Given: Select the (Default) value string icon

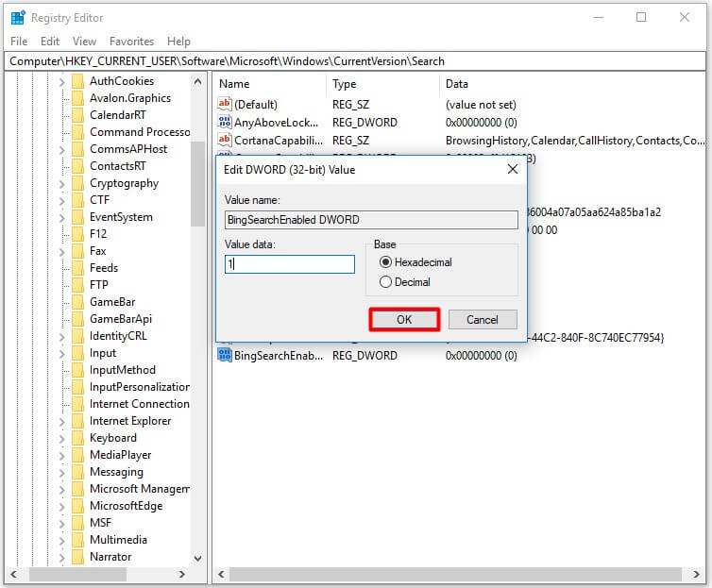Looking at the screenshot, I should pos(225,104).
